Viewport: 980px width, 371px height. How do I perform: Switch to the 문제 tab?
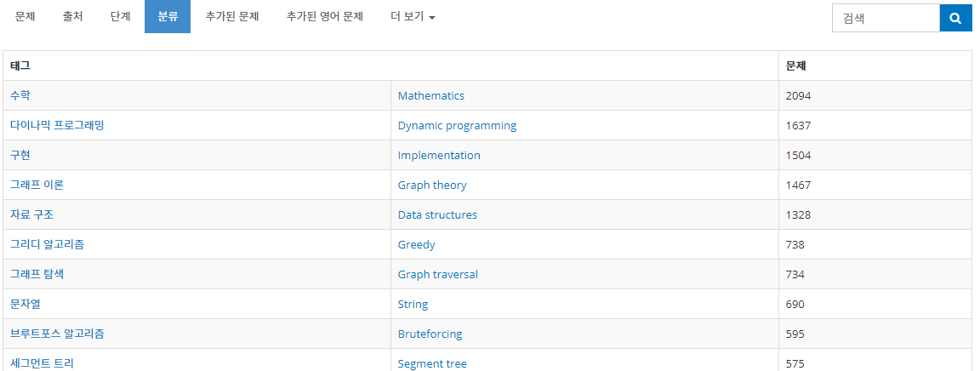[x=25, y=17]
